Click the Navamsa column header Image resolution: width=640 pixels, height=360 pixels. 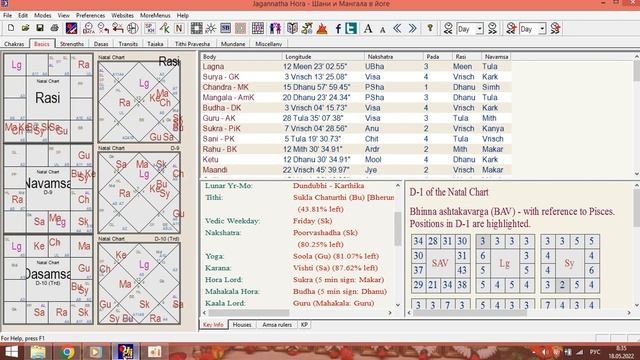point(496,57)
